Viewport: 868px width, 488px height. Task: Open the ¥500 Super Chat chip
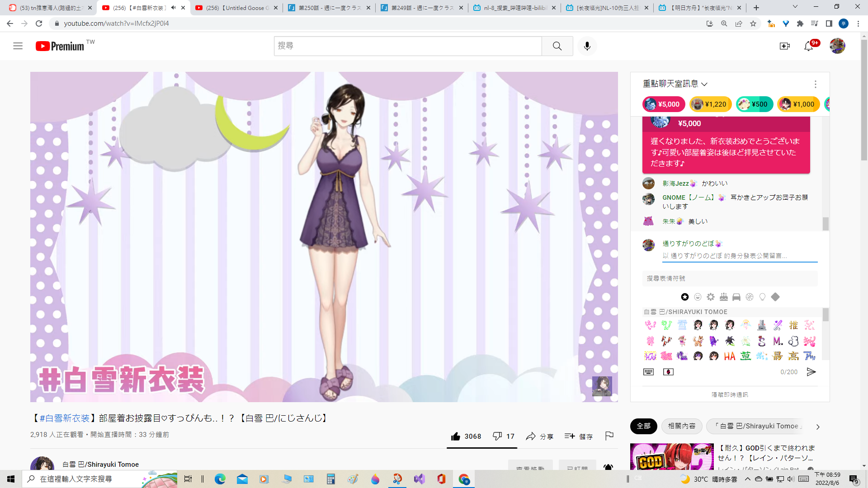754,104
